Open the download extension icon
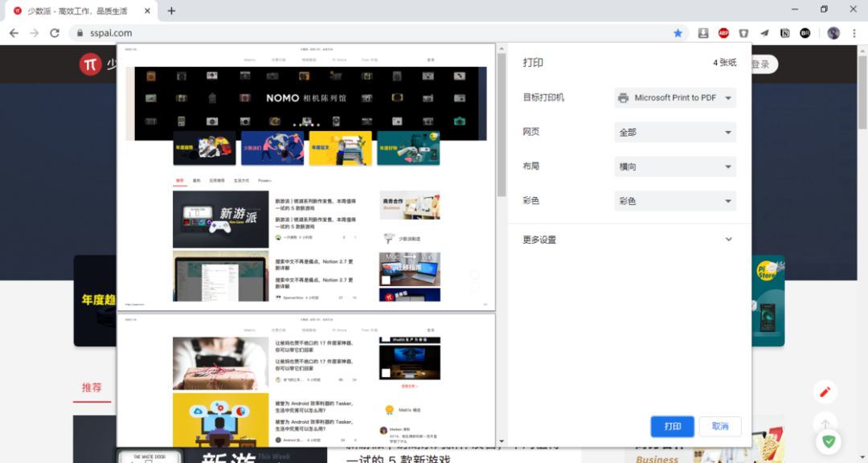 (703, 33)
